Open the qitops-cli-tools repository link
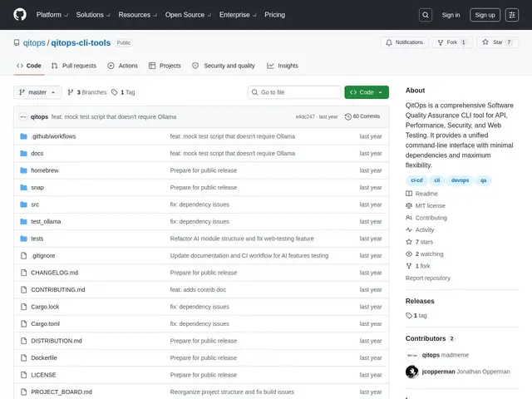The width and height of the screenshot is (532, 399). pos(81,42)
